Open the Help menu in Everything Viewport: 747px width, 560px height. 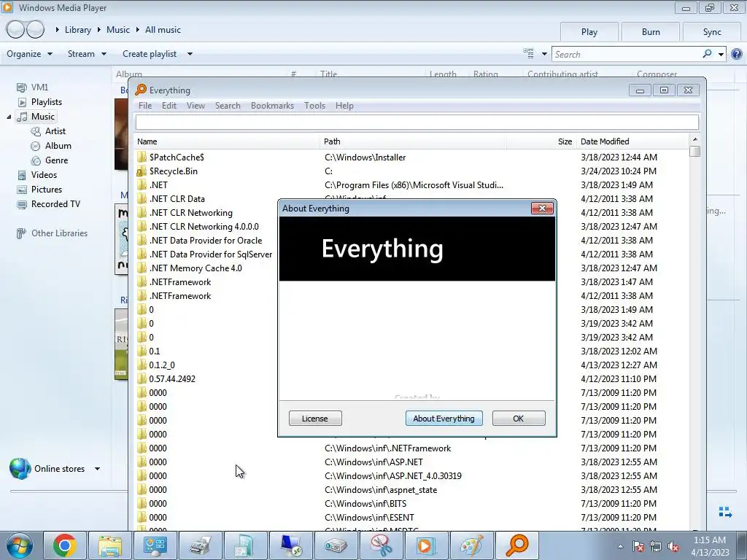pos(344,106)
